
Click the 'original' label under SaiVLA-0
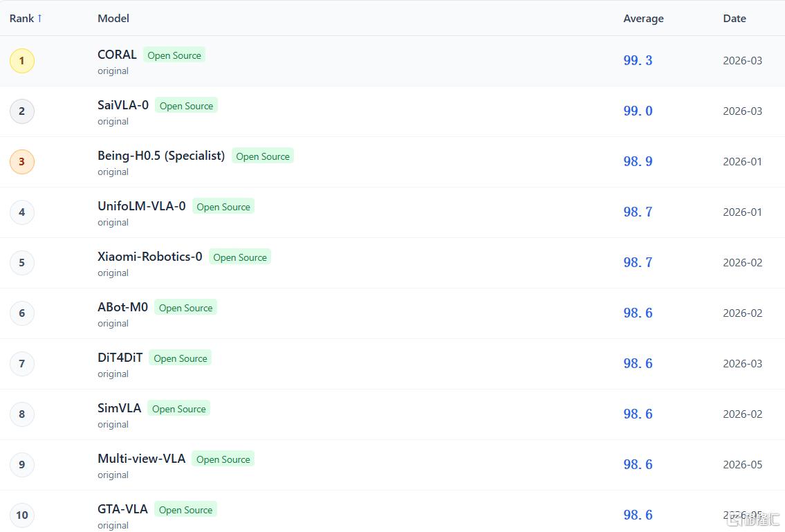point(113,122)
